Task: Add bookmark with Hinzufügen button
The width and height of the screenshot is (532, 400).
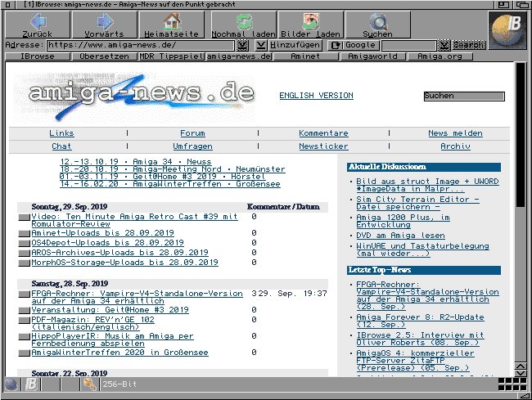Action: point(295,45)
